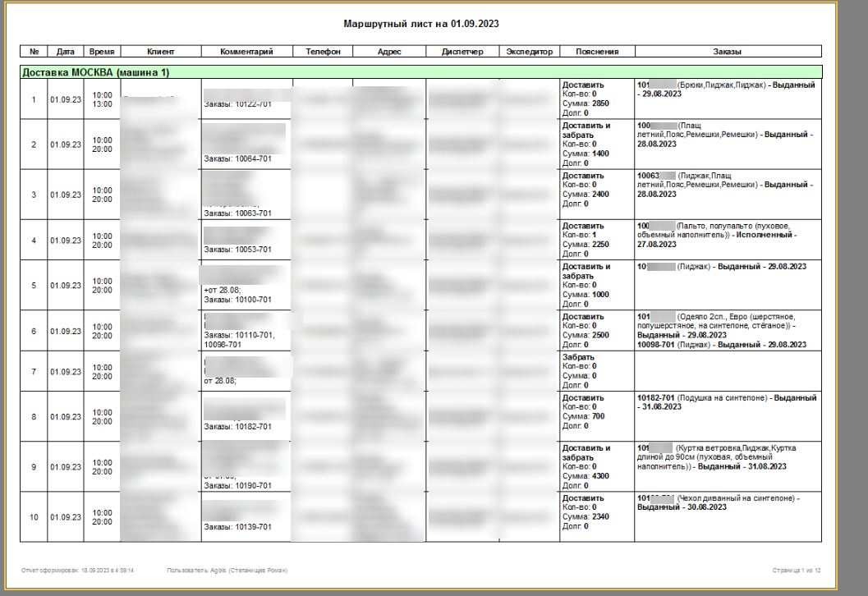Image resolution: width=868 pixels, height=596 pixels.
Task: Click the 'Сумма: 2250' value
Action: point(586,245)
